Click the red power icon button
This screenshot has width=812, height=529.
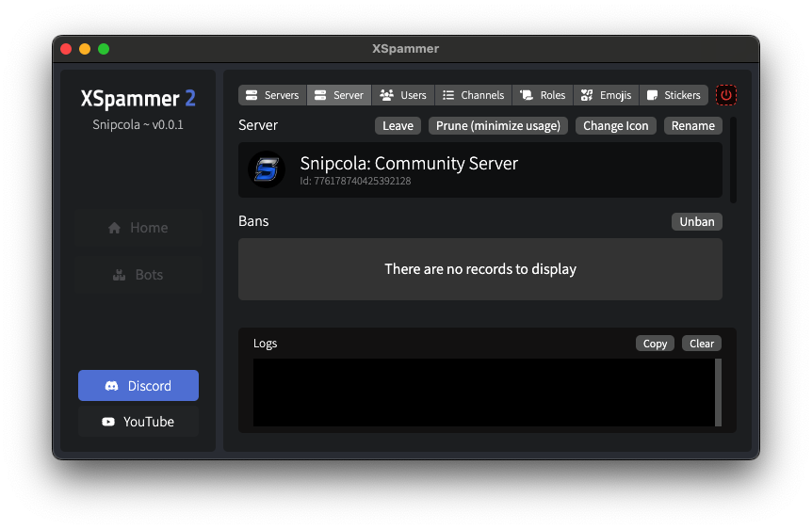pyautogui.click(x=726, y=95)
